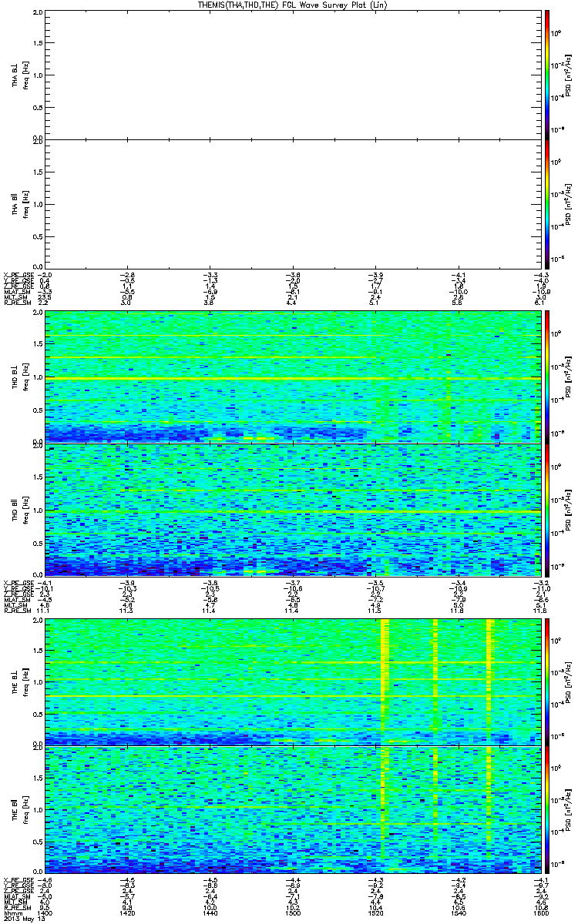Click the empty THA B-parallel spectrogram panel
This screenshot has height=924, width=578.
point(291,203)
